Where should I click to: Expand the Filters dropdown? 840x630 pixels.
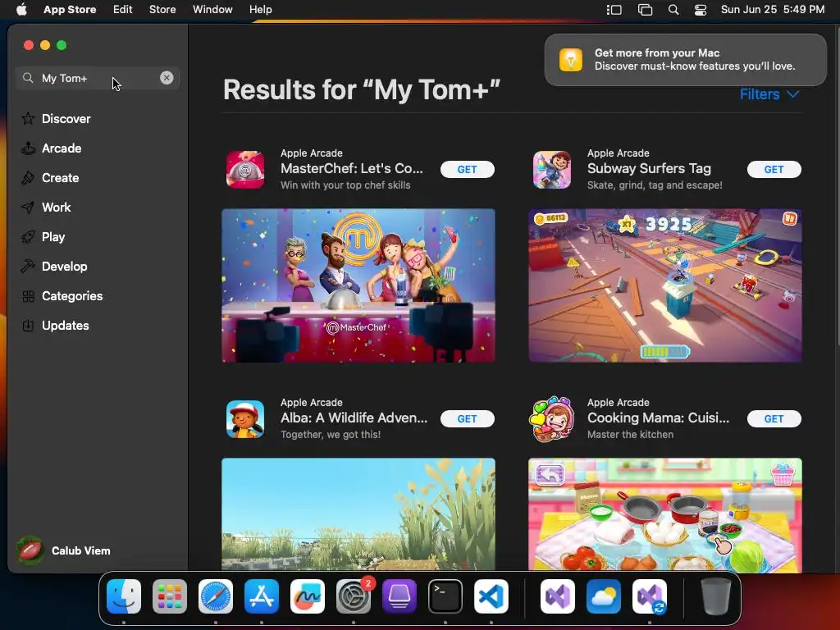(769, 94)
